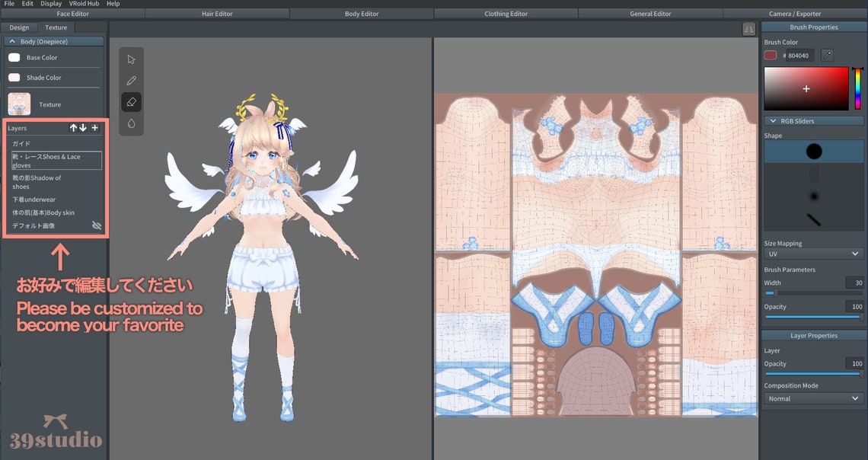Open the Texture sub-tab
Viewport: 868px width, 460px height.
56,27
